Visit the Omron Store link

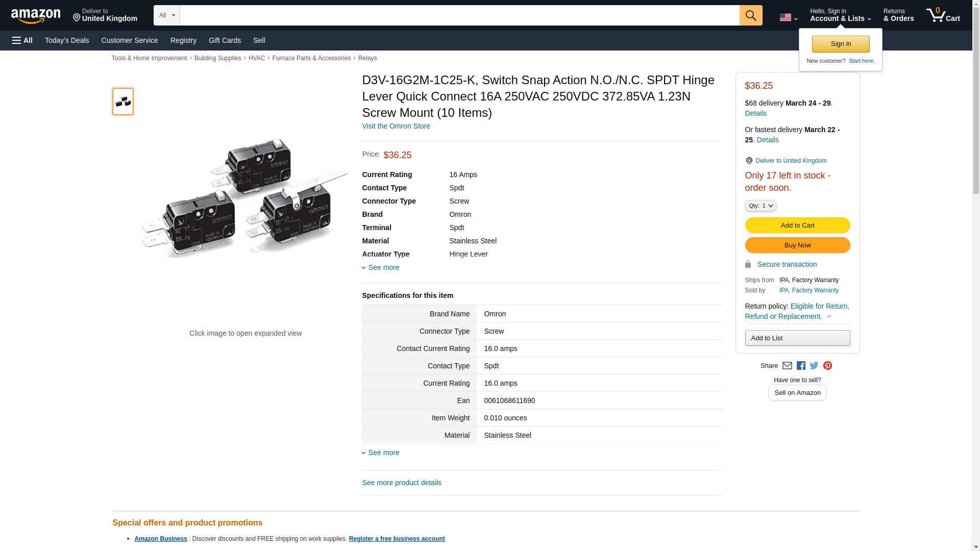396,126
